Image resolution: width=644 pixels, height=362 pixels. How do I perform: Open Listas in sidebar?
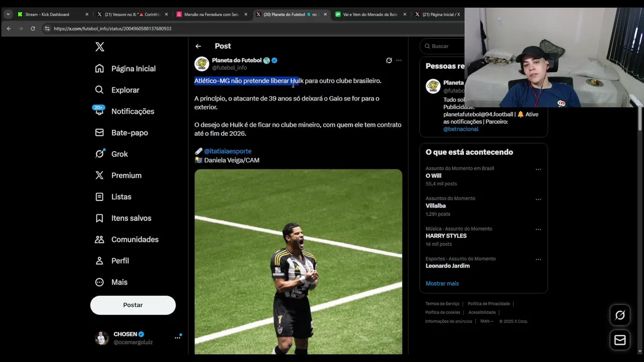coord(114,197)
